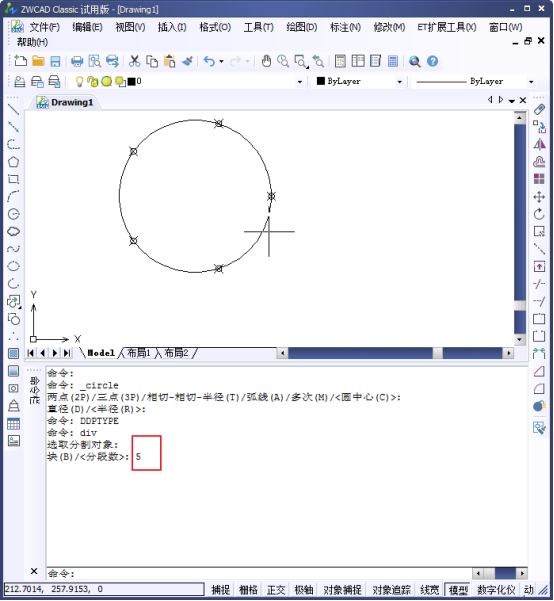Image resolution: width=554 pixels, height=601 pixels.
Task: Open the 编辑(E) menu
Action: (x=87, y=27)
